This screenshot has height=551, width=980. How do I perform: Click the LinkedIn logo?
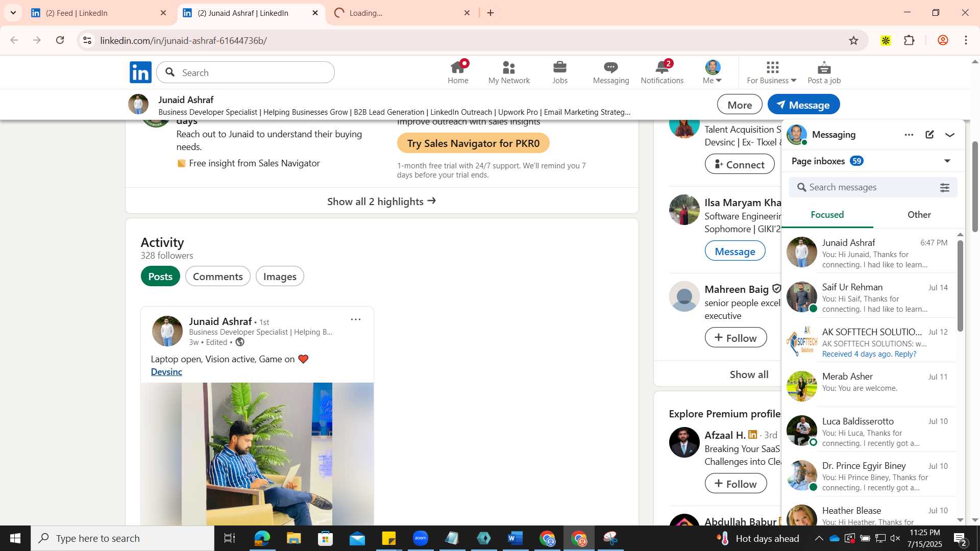(140, 72)
